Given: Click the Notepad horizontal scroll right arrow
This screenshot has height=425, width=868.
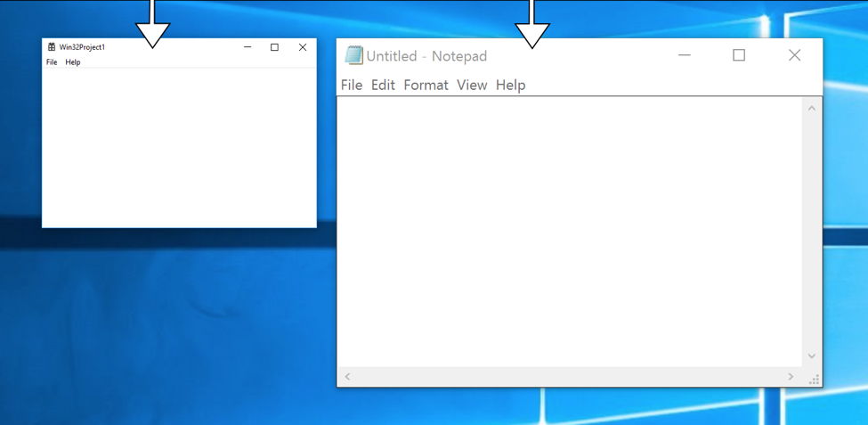Looking at the screenshot, I should [791, 377].
